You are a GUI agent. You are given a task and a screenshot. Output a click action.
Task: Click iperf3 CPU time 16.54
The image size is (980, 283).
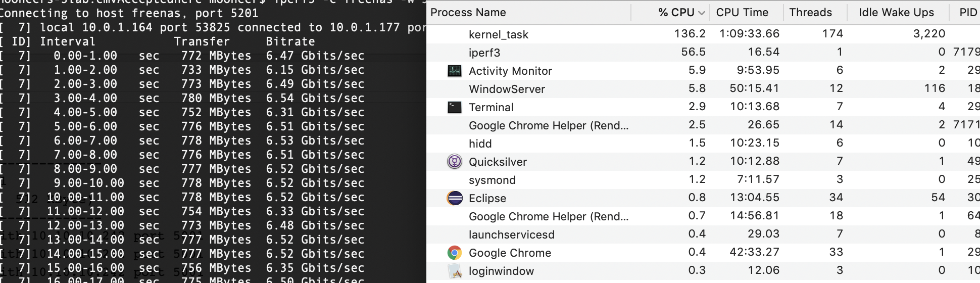coord(764,52)
